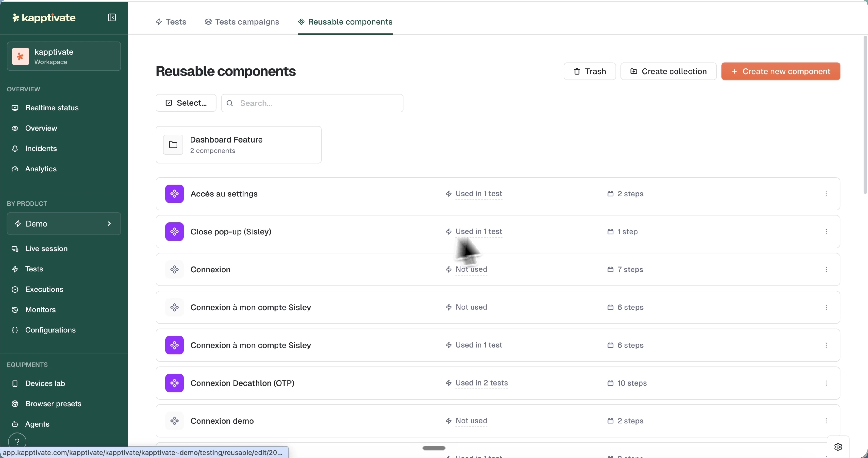Click the grey icon of Connexion demo

[x=174, y=421]
